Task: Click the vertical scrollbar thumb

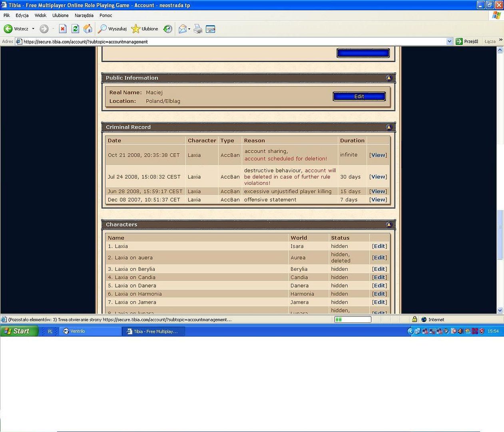Action: click(500, 235)
